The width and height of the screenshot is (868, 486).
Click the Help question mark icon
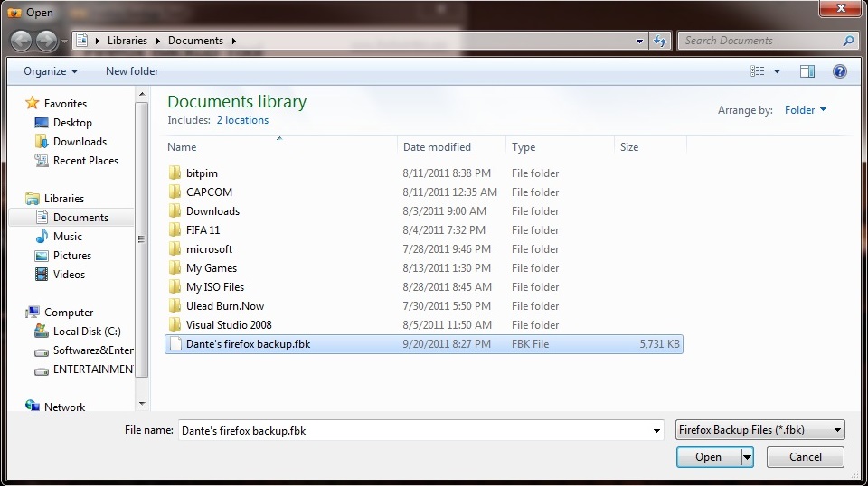click(839, 71)
